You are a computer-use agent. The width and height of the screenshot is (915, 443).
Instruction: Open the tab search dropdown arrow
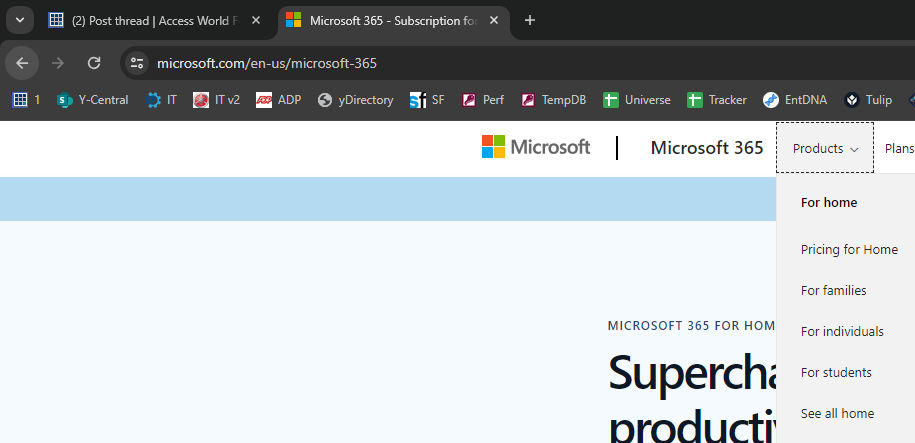pyautogui.click(x=20, y=20)
